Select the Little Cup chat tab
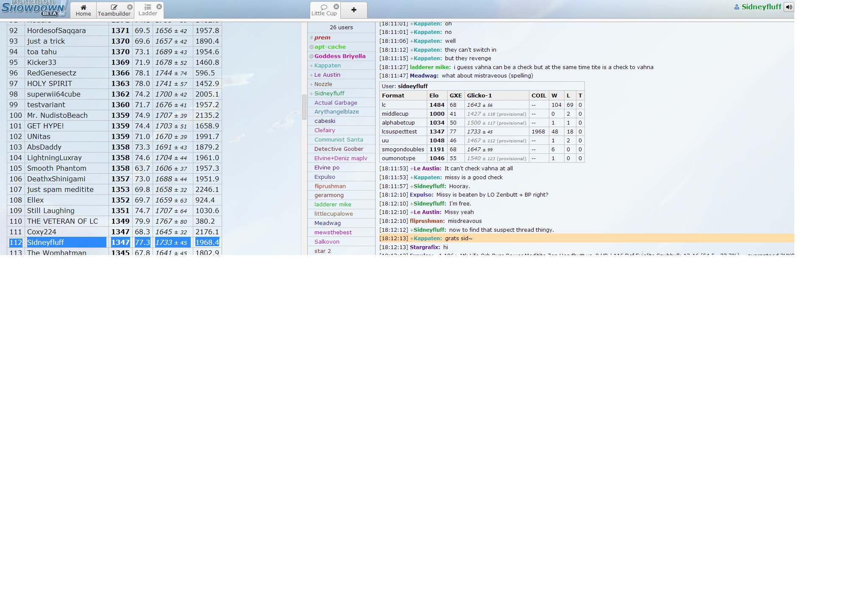The image size is (868, 591). [x=324, y=10]
